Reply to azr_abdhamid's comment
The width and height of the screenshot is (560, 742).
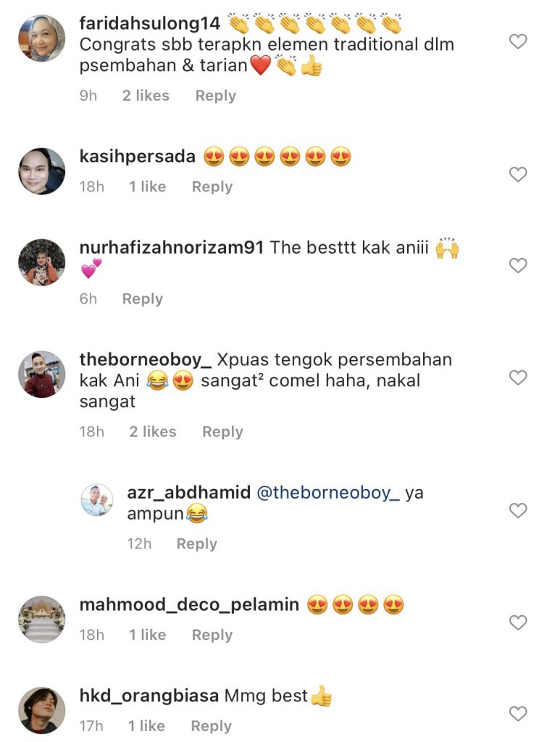click(197, 543)
